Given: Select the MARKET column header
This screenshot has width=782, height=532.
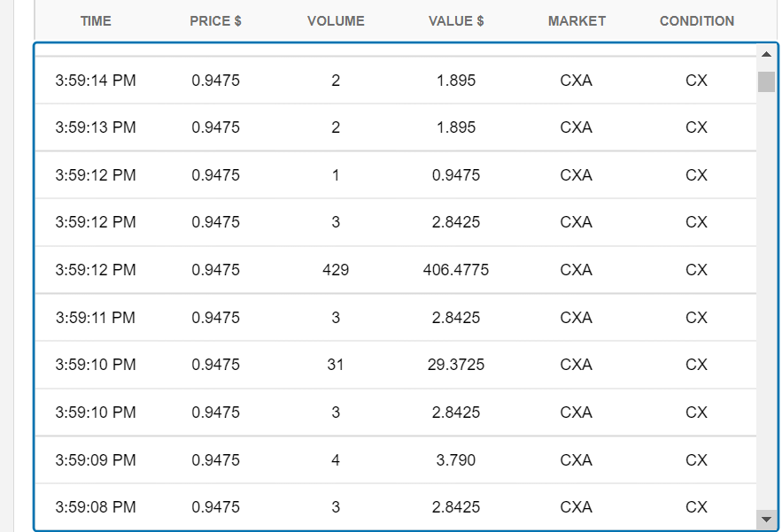Looking at the screenshot, I should pos(577,21).
